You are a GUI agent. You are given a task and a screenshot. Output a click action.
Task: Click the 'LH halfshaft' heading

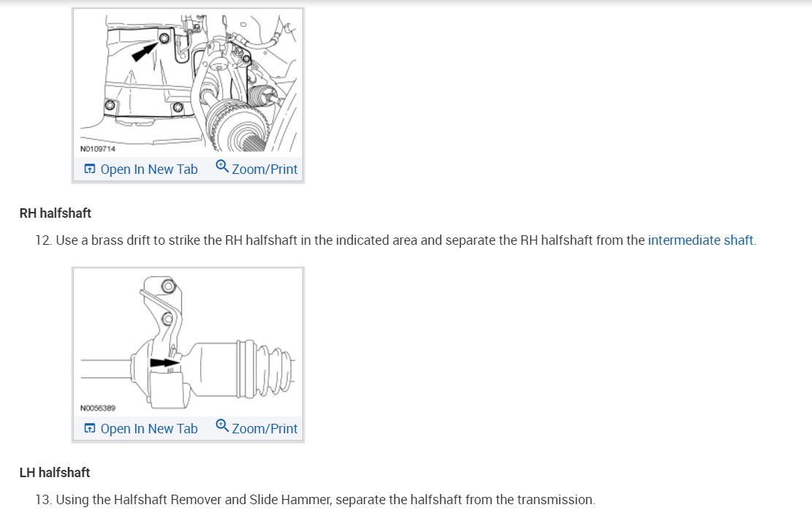[x=55, y=472]
